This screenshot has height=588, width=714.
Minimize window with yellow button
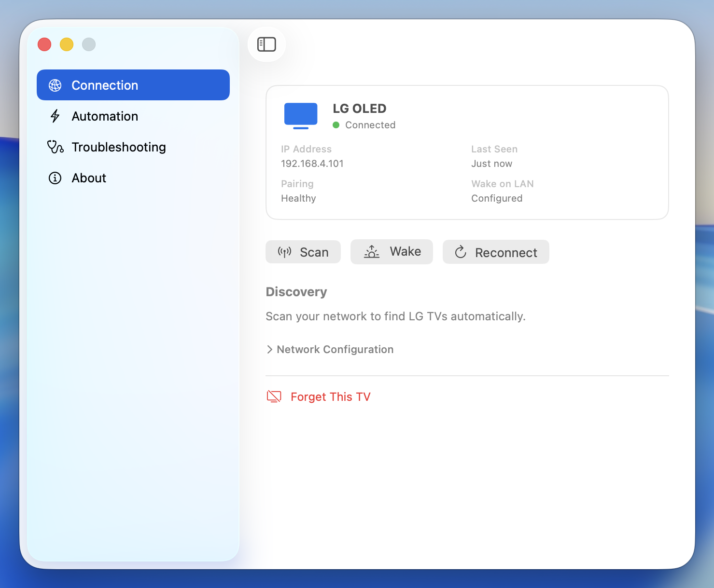(x=67, y=44)
